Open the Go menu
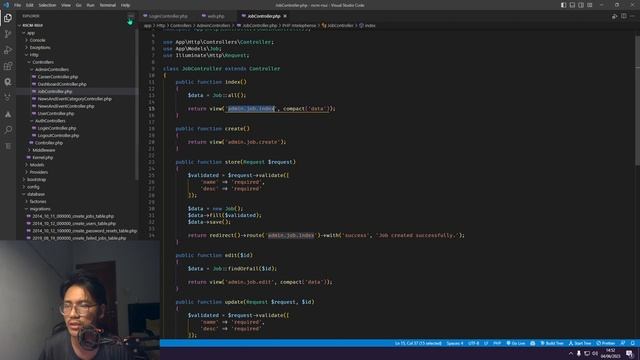 pyautogui.click(x=78, y=5)
